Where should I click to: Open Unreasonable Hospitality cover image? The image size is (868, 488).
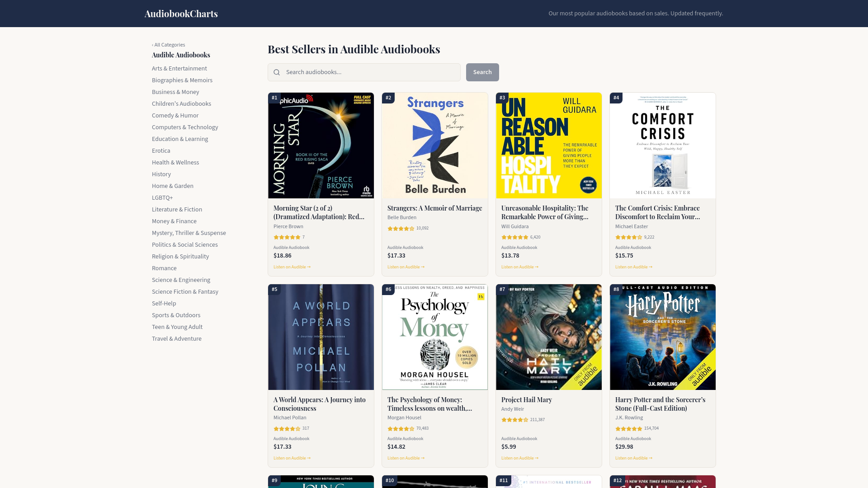coord(549,145)
